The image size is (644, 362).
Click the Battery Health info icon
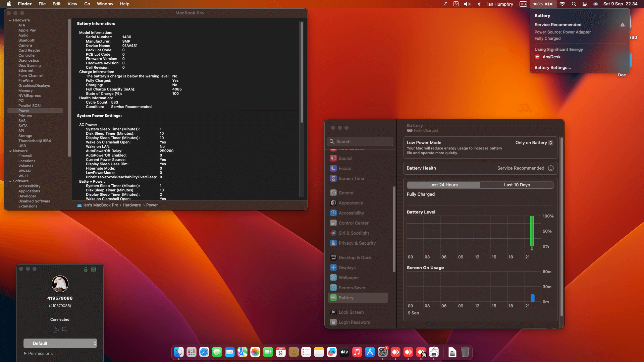[x=551, y=168]
